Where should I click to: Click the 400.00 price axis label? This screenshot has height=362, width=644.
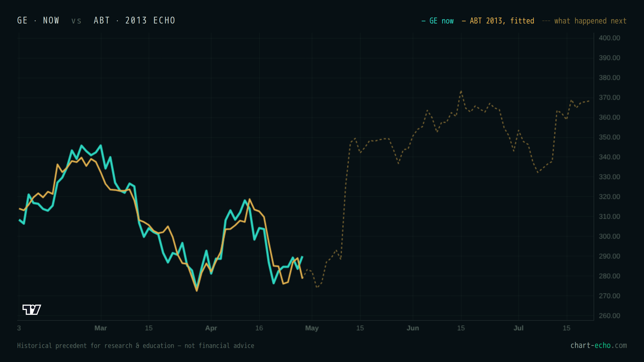tap(609, 38)
